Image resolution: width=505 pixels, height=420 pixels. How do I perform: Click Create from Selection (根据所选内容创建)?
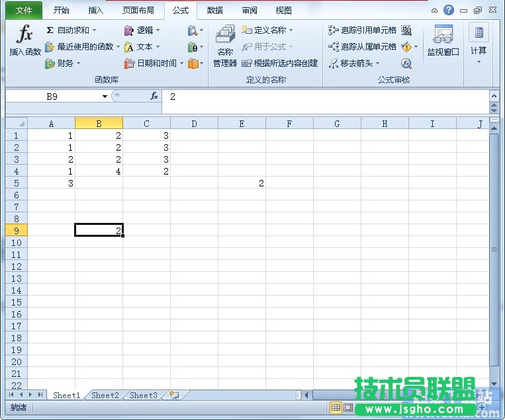tap(280, 63)
